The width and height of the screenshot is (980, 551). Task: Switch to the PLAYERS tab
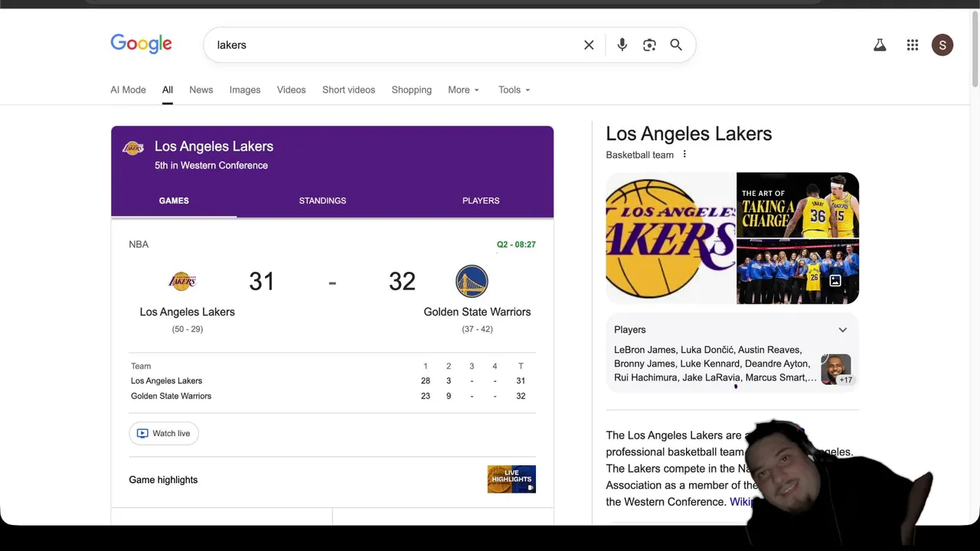coord(481,201)
